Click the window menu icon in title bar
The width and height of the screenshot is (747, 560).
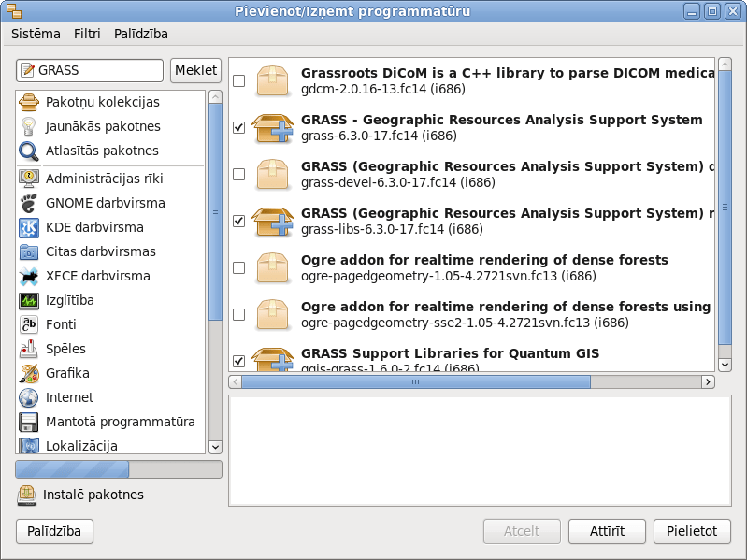14,11
